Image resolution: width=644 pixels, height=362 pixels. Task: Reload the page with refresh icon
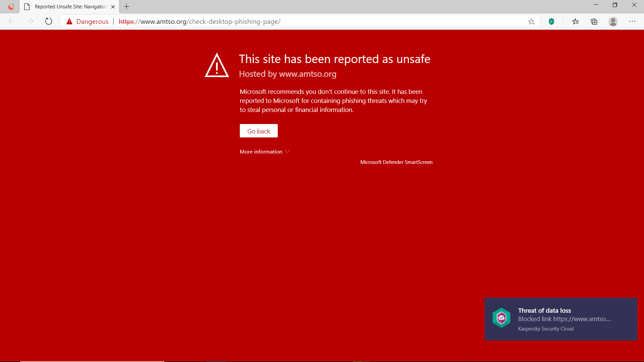[49, 21]
